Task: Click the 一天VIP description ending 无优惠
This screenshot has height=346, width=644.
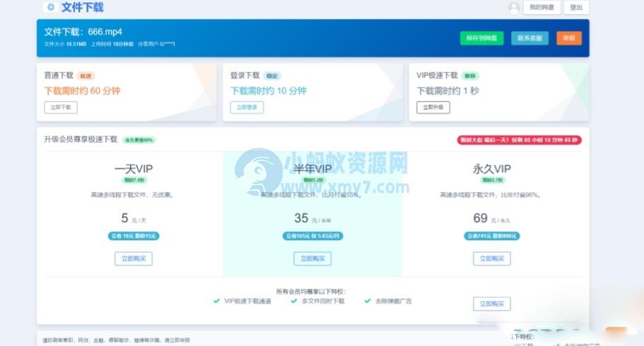Action: (132, 195)
